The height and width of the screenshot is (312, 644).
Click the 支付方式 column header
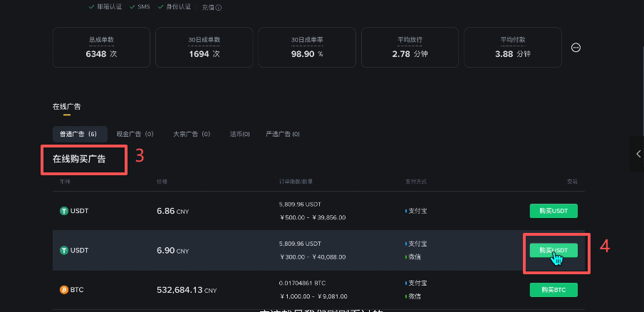click(x=415, y=182)
